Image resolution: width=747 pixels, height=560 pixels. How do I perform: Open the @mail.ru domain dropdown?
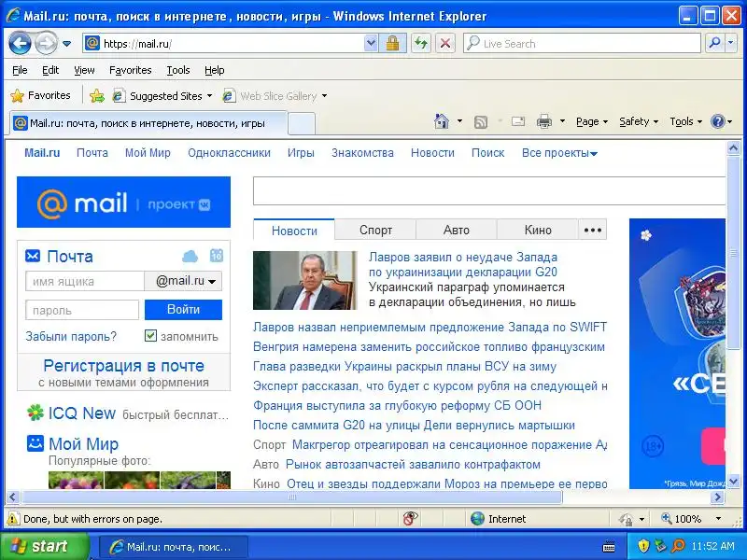click(183, 281)
